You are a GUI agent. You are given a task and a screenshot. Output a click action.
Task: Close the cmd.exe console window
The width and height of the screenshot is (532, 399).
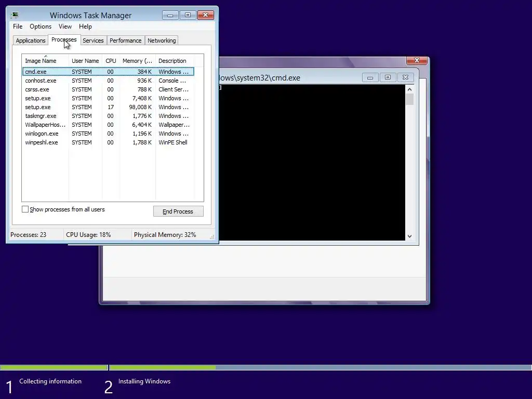405,78
